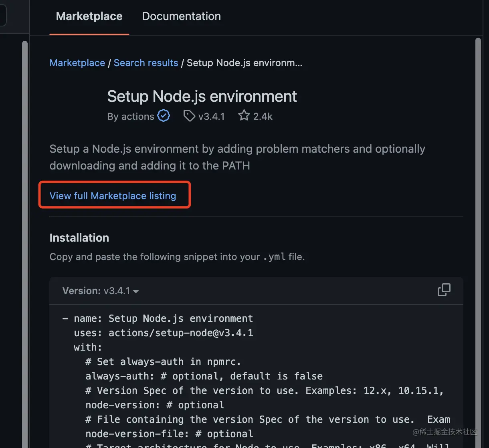Click the 2.4k star count
Viewport: 489px width, 448px height.
point(263,117)
